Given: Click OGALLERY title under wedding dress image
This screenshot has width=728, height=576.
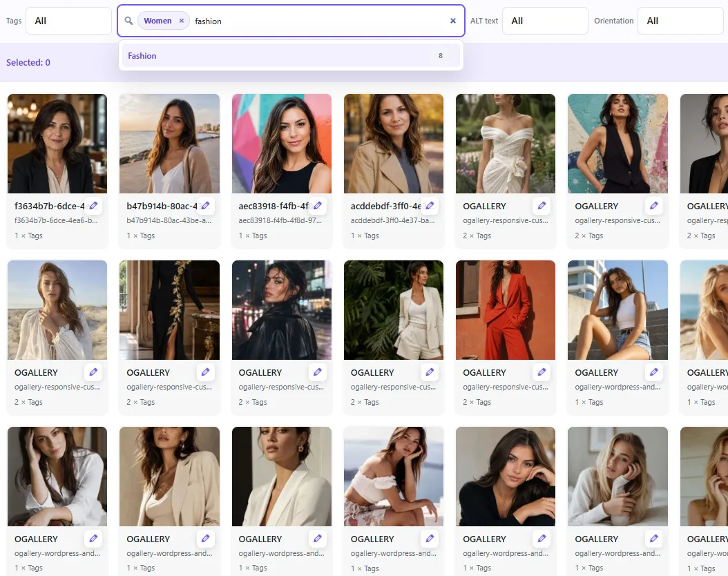Looking at the screenshot, I should pos(484,206).
